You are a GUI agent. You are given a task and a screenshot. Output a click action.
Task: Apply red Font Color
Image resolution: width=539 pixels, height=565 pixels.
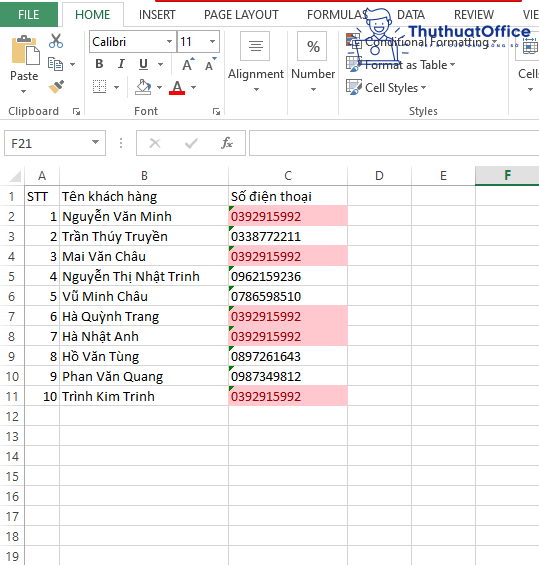coord(177,87)
